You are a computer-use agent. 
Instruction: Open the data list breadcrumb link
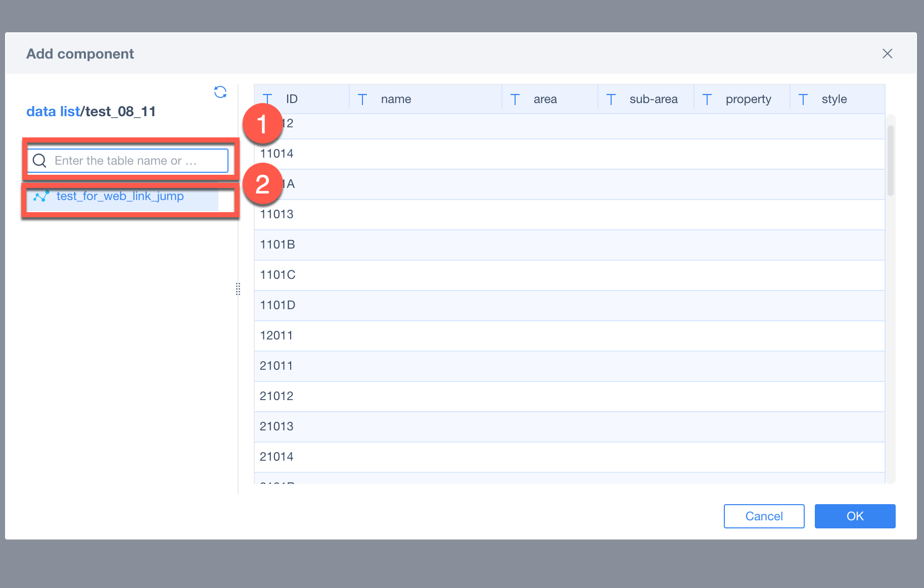(x=53, y=111)
